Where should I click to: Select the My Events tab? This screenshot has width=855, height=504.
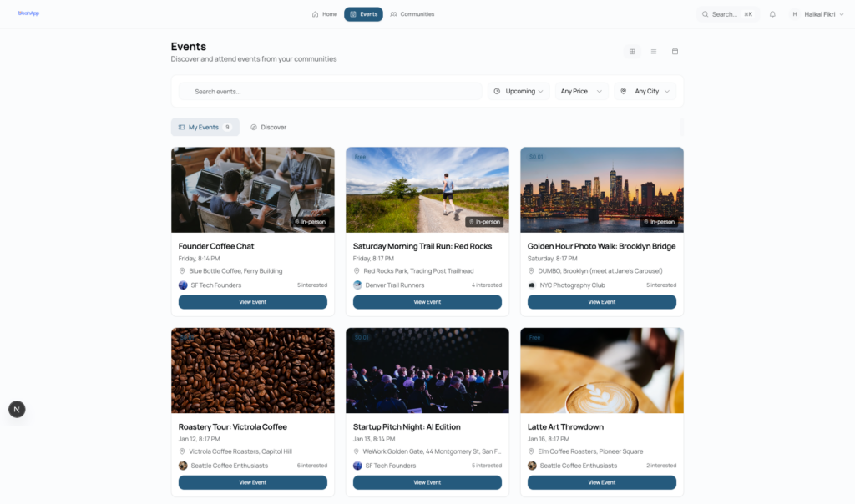pyautogui.click(x=205, y=127)
